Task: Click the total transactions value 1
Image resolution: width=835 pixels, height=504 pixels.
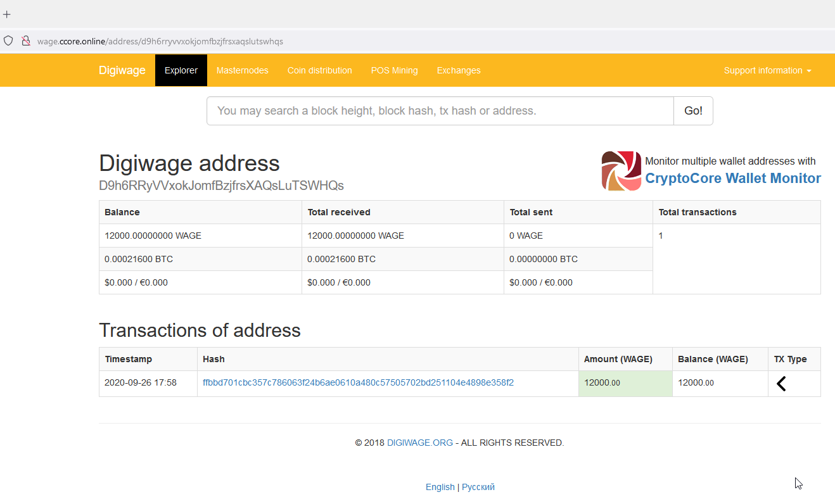Action: pyautogui.click(x=661, y=236)
